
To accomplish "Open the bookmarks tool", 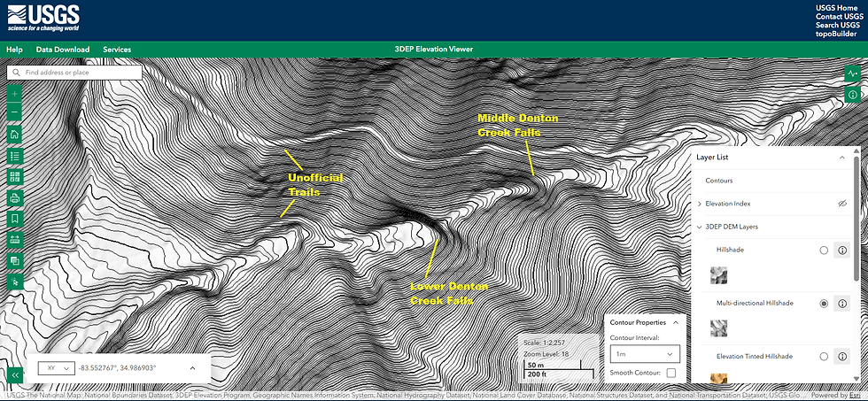I will tap(15, 219).
